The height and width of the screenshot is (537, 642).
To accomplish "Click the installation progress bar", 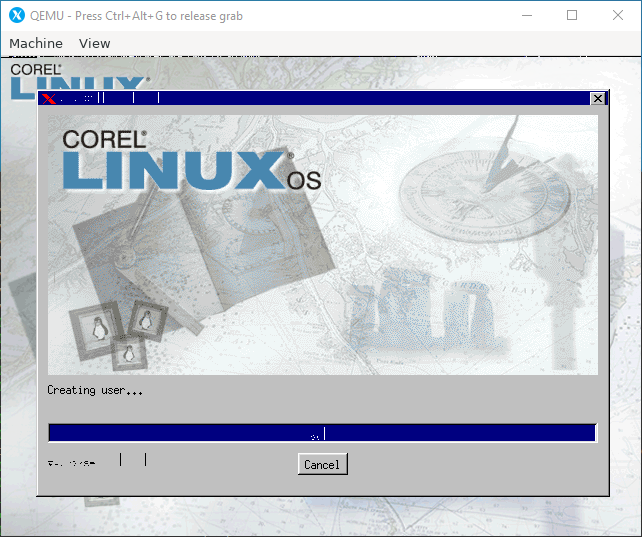I will click(322, 433).
